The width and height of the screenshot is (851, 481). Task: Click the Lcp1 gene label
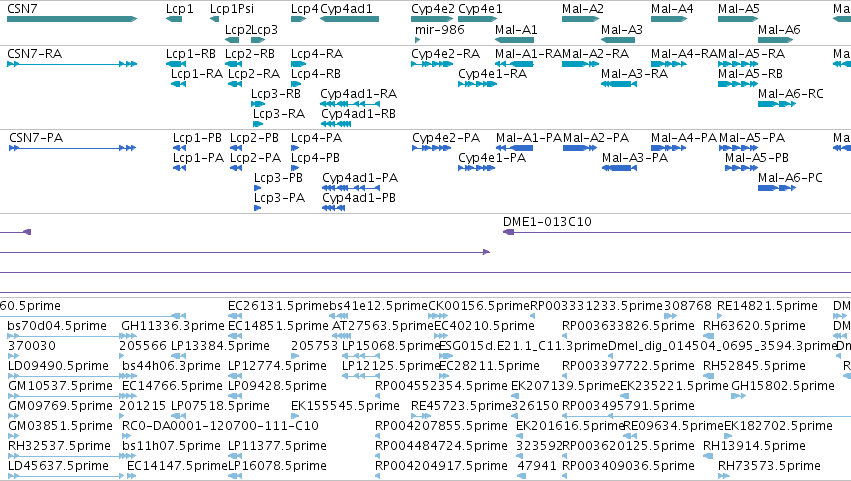[180, 9]
